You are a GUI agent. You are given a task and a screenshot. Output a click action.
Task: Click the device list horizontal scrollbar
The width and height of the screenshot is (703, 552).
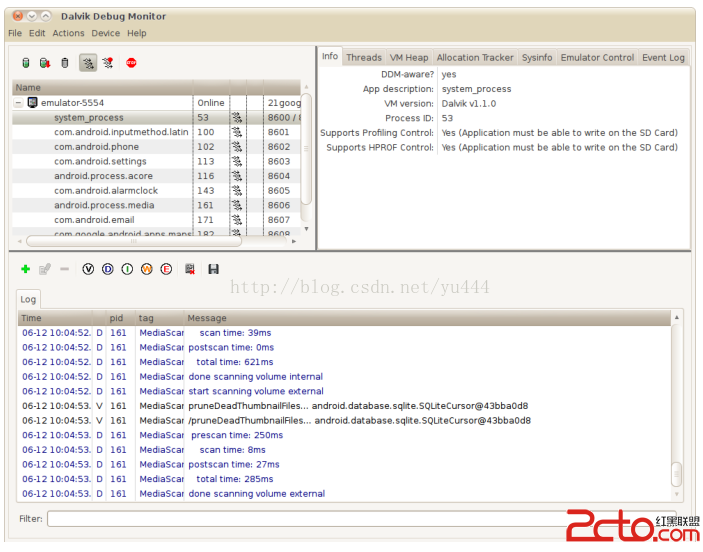[134, 241]
